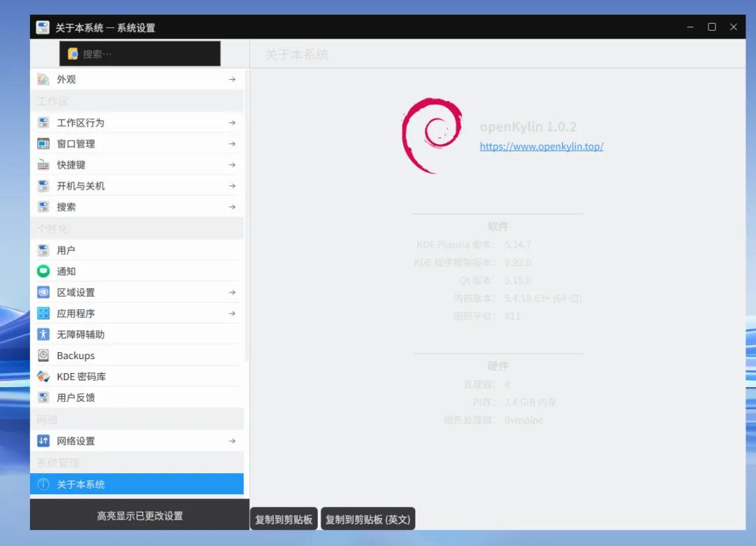Expand 应用程序 arrow
756x546 pixels.
(232, 314)
